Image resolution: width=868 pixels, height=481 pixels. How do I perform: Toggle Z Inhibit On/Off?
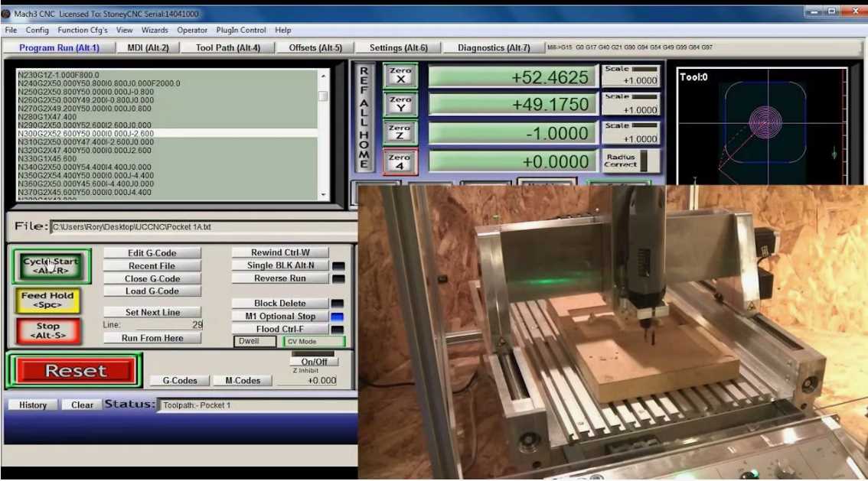[x=314, y=362]
